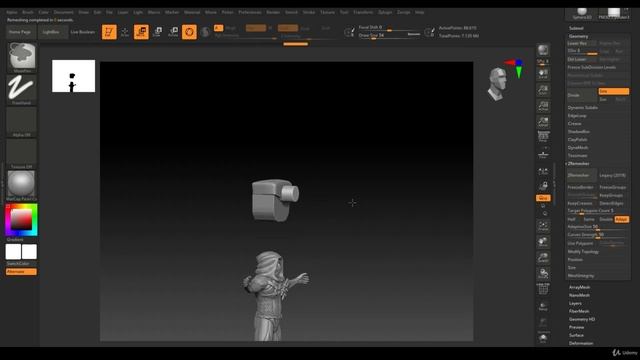Image resolution: width=640 pixels, height=360 pixels.
Task: Adjust the Target Polygons Count slider
Action: point(598,211)
